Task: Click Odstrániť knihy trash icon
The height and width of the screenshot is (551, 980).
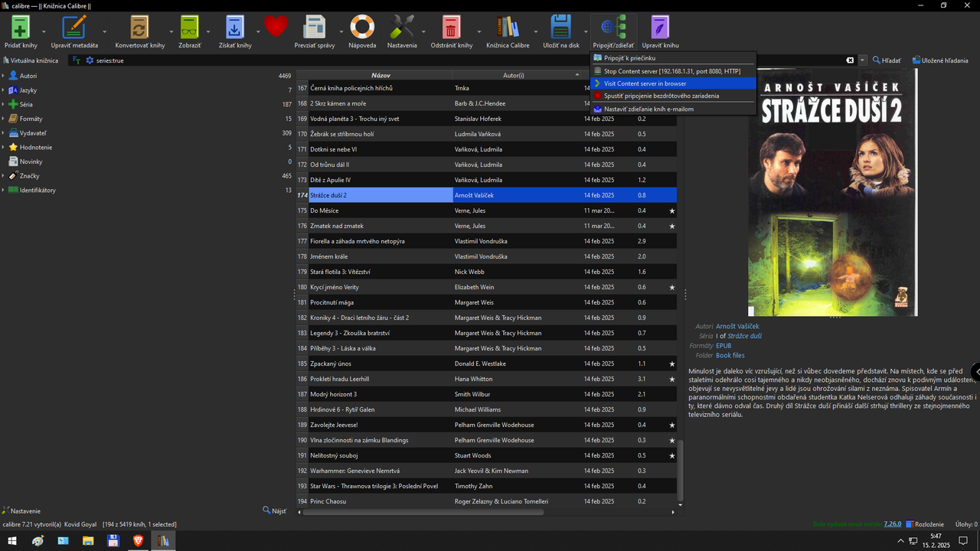Action: pos(451,28)
